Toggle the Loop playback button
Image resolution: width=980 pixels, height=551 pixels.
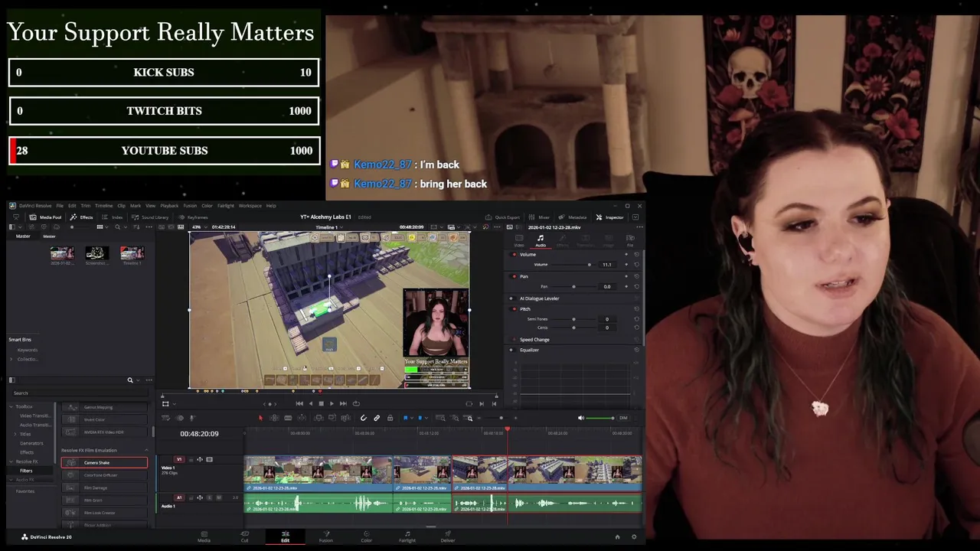point(356,403)
